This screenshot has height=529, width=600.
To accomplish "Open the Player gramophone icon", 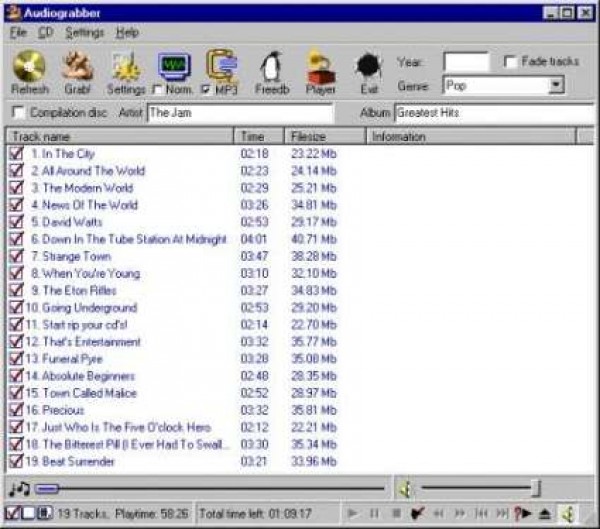I will pos(321,66).
